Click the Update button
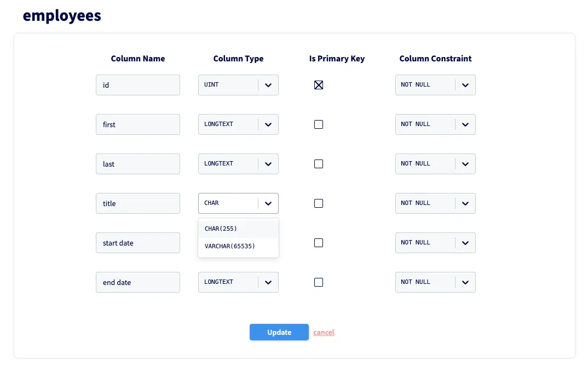 279,332
